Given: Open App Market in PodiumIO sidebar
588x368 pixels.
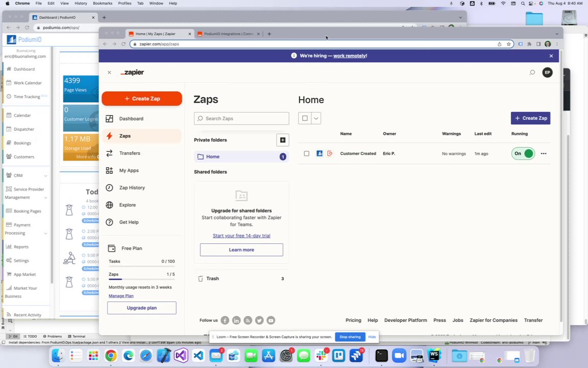Looking at the screenshot, I should [24, 274].
